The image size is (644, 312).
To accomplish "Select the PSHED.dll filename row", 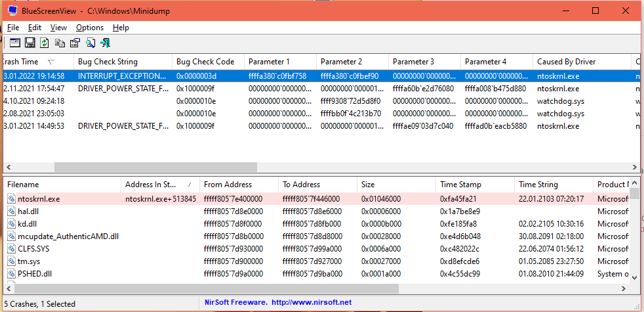I will point(317,274).
